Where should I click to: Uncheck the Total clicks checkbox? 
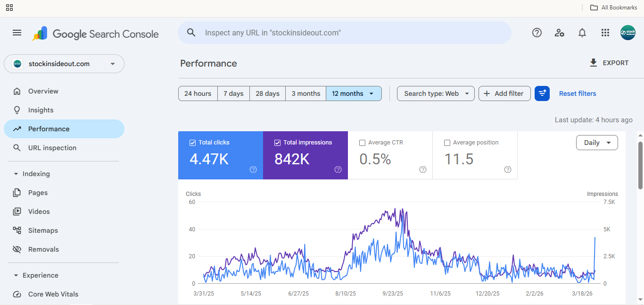coord(192,142)
